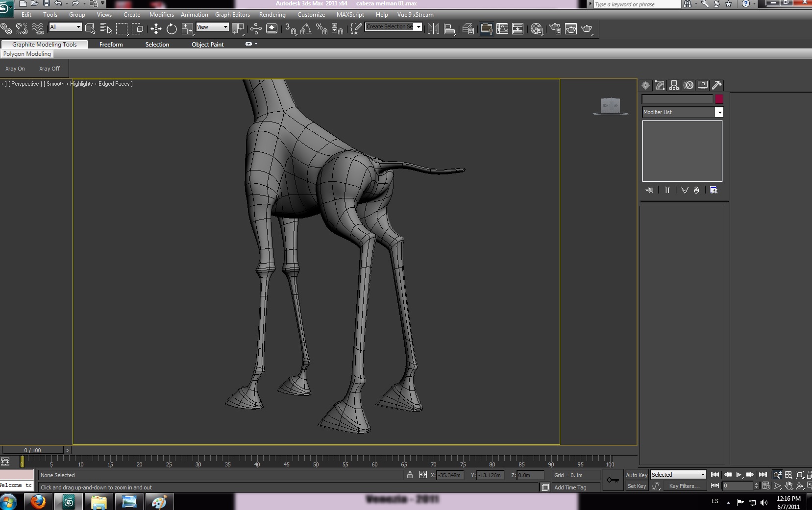This screenshot has height=510, width=812.
Task: Open the Utilities panel hammer icon
Action: pos(717,85)
